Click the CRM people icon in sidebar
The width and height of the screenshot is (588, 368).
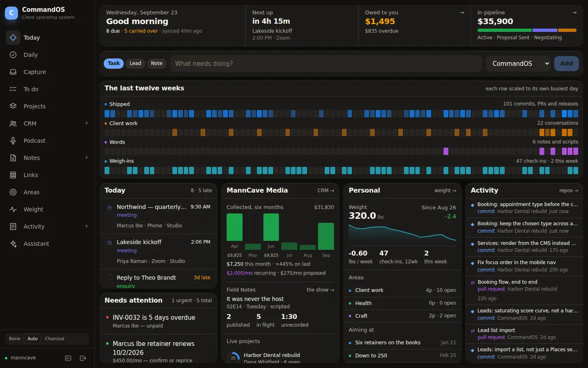coord(13,123)
